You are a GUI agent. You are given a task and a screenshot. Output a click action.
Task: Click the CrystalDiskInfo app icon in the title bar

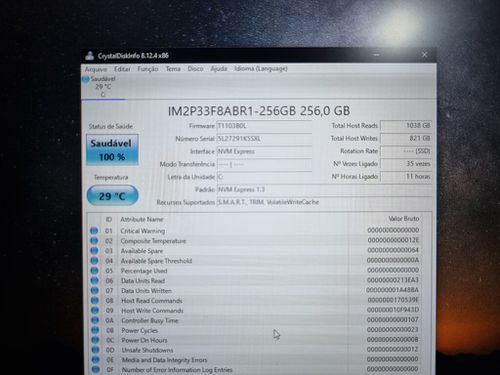click(89, 56)
